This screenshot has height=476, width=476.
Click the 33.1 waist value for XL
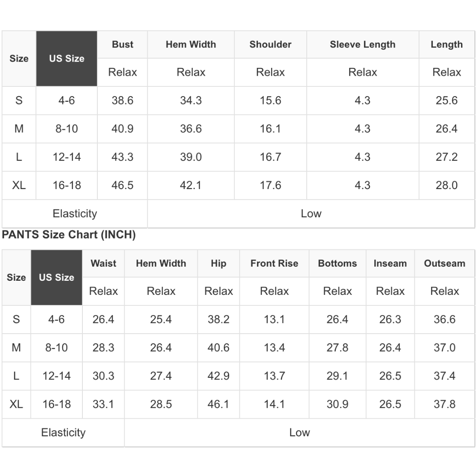tap(104, 404)
